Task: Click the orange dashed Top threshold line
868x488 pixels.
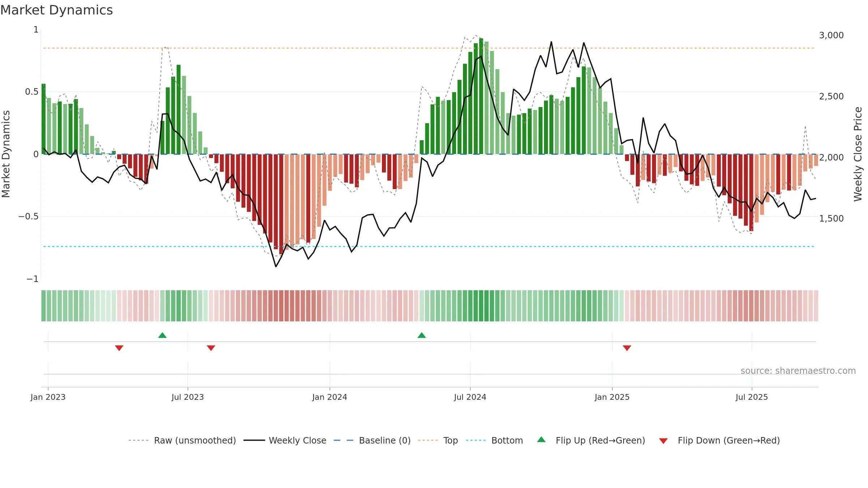Action: click(429, 48)
